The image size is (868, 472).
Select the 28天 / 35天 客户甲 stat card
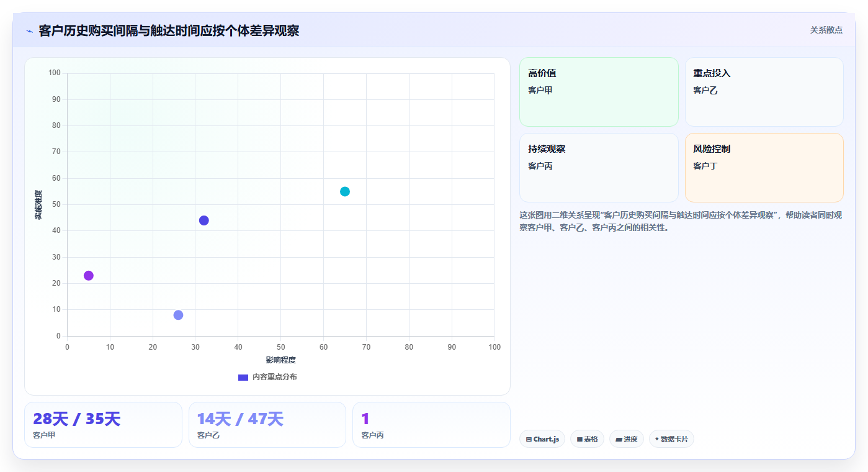coord(103,425)
